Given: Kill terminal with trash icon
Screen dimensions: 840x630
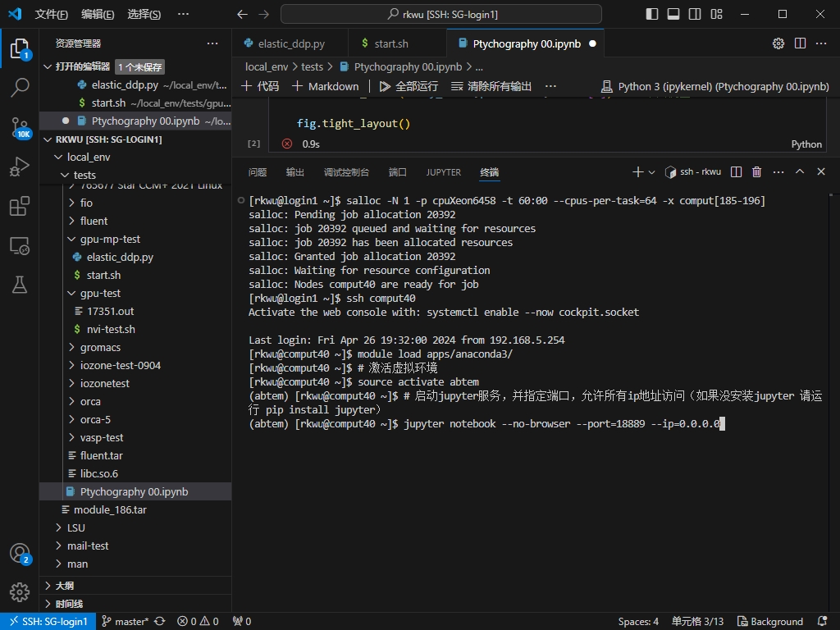Looking at the screenshot, I should [x=756, y=172].
